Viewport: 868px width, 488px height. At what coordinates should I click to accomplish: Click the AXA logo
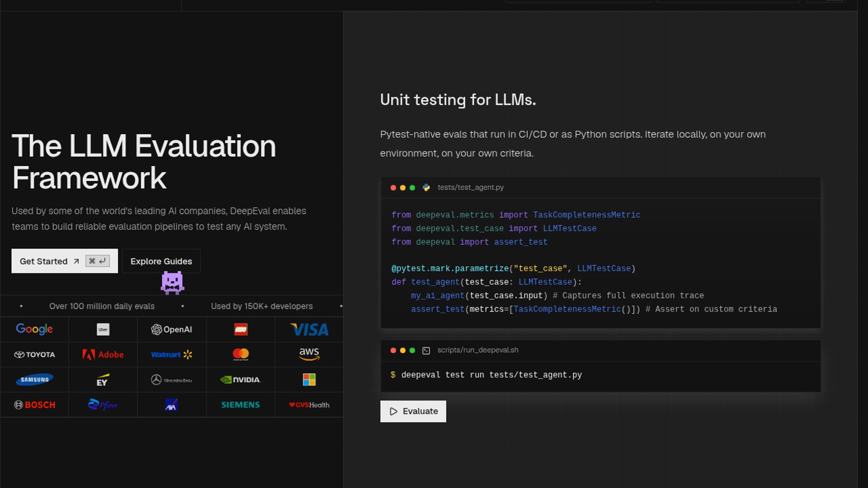(x=171, y=405)
